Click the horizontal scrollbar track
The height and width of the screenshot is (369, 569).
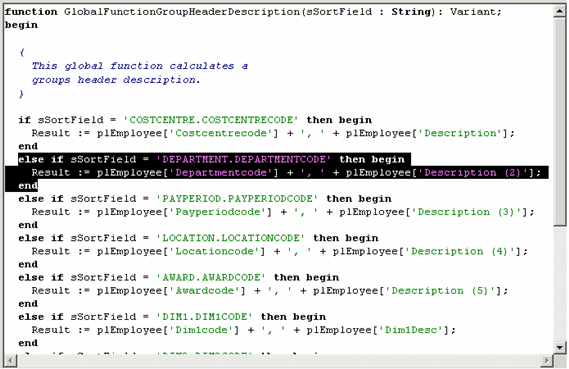tap(279, 361)
